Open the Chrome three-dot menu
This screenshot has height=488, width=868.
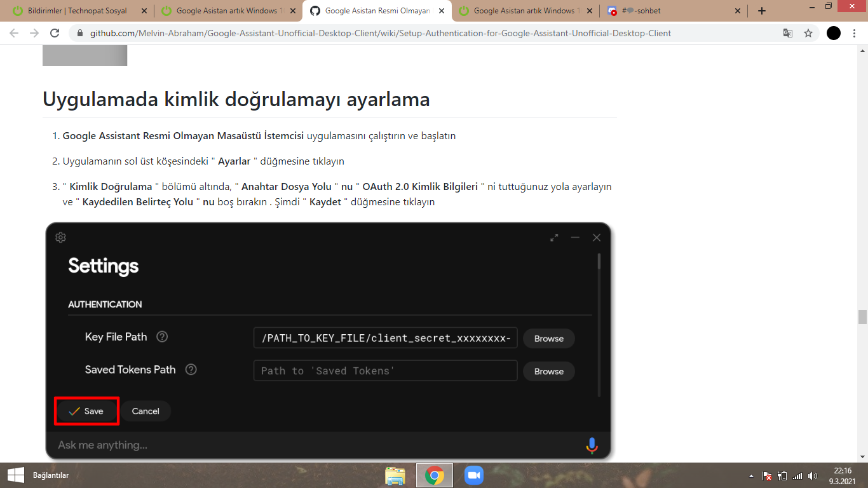click(855, 33)
